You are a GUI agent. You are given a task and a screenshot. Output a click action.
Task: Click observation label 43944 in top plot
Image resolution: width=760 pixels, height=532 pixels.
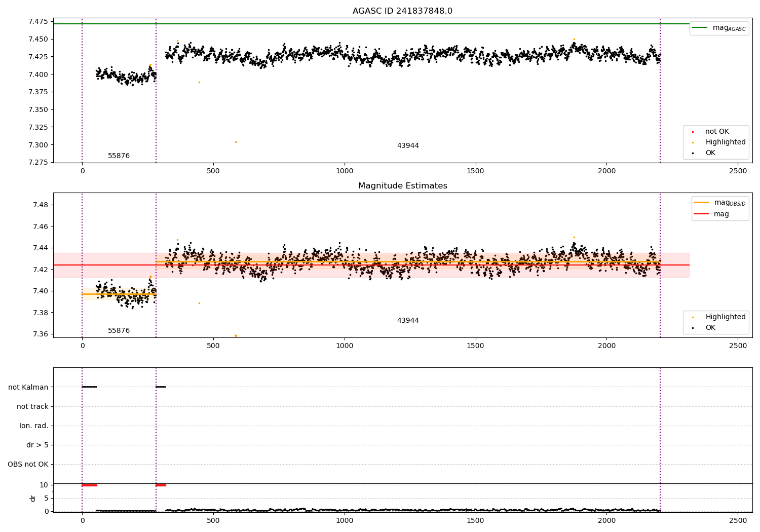[x=408, y=146]
